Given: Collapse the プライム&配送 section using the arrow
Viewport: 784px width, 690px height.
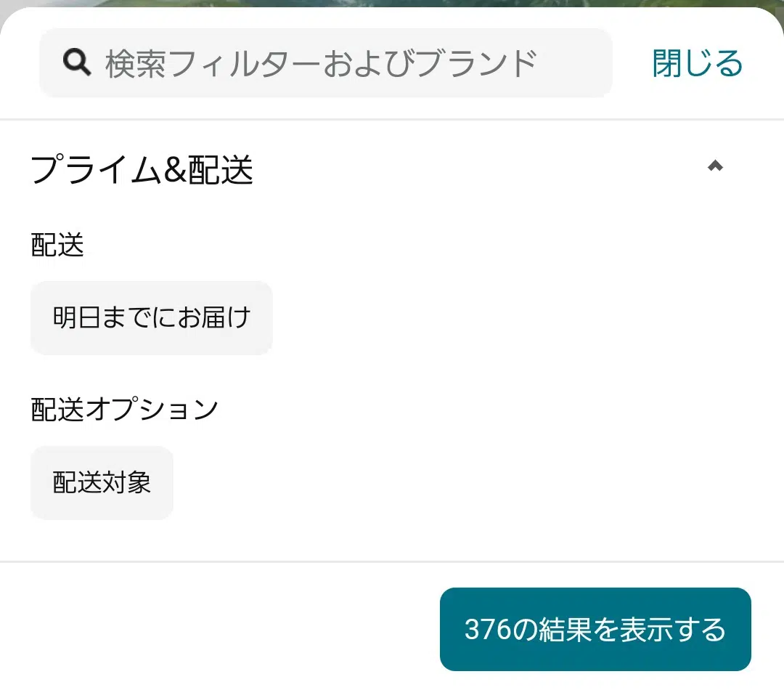Looking at the screenshot, I should [x=715, y=166].
